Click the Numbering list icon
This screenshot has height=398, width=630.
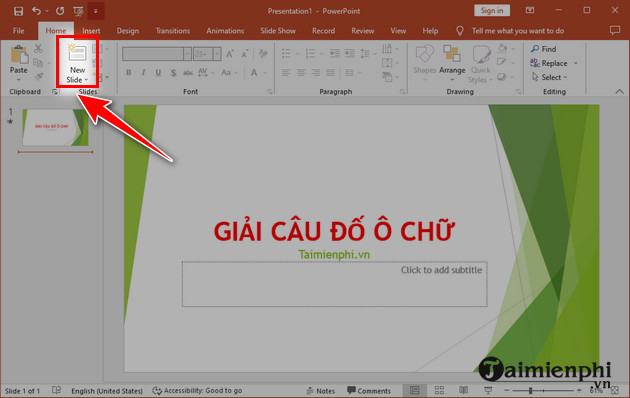coord(310,53)
